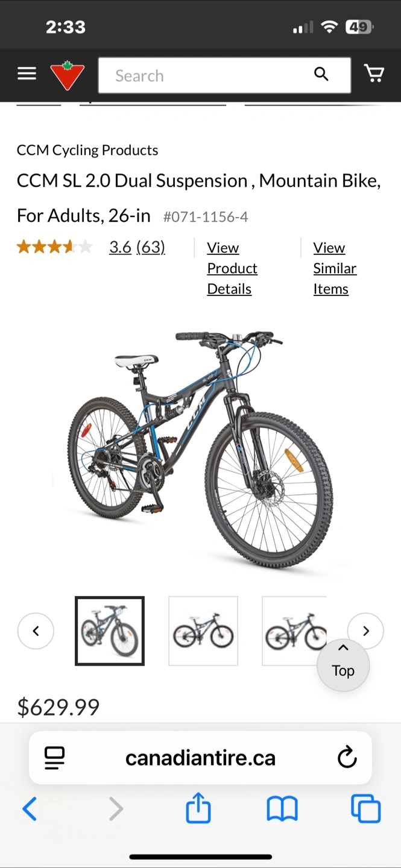Viewport: 401px width, 868px height.
Task: Open Safari bookmarks book icon
Action: [x=282, y=809]
